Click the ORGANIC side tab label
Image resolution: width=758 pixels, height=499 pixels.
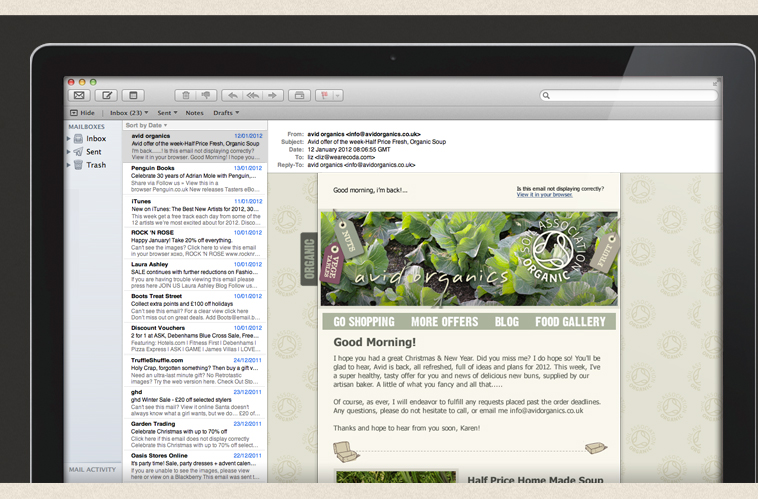(x=309, y=259)
